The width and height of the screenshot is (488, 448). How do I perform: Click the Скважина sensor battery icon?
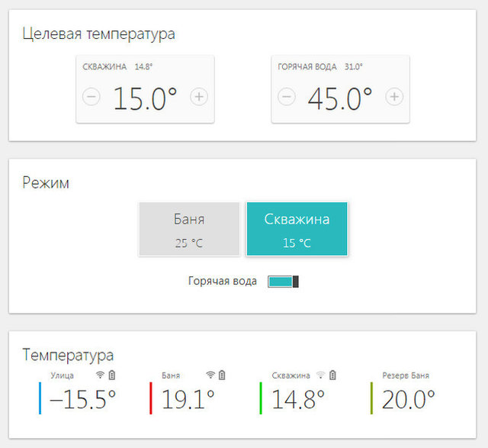[x=332, y=375]
